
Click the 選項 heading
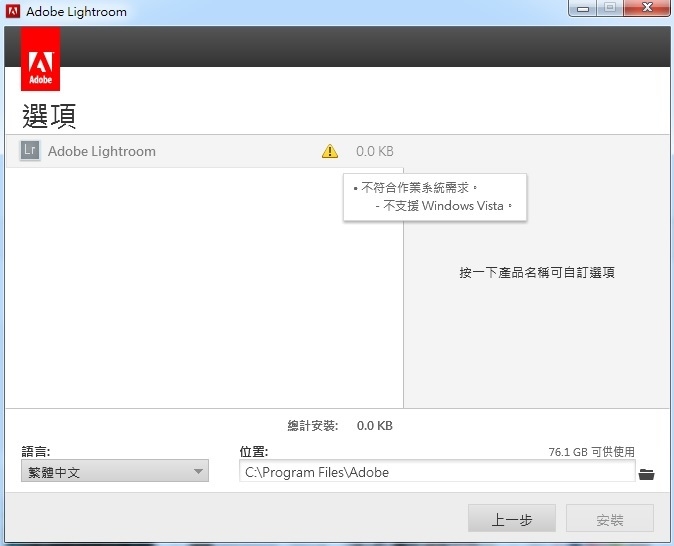click(x=49, y=116)
